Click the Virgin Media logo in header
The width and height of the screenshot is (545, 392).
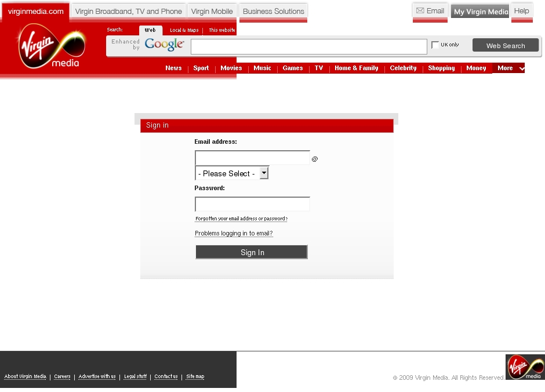[52, 46]
